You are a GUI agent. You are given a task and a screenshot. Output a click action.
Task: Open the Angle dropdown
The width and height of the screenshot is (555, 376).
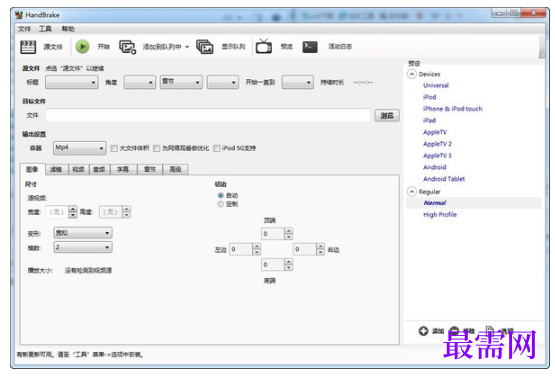(140, 82)
